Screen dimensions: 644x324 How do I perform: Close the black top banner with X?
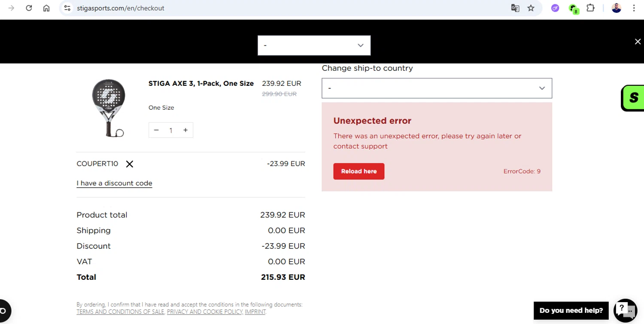point(638,42)
